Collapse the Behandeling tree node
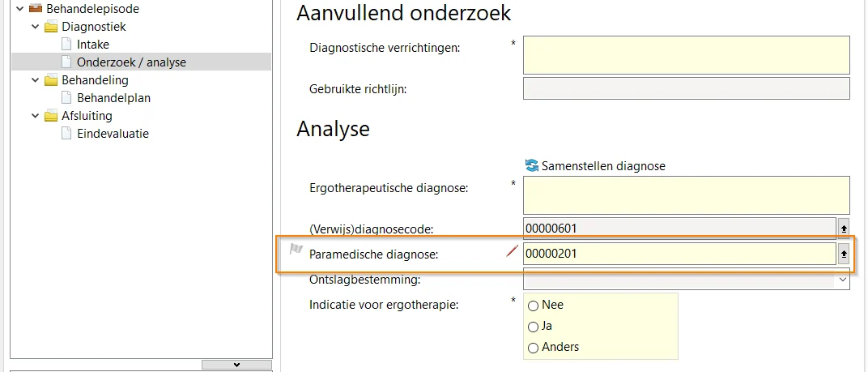The width and height of the screenshot is (868, 372). tap(34, 80)
